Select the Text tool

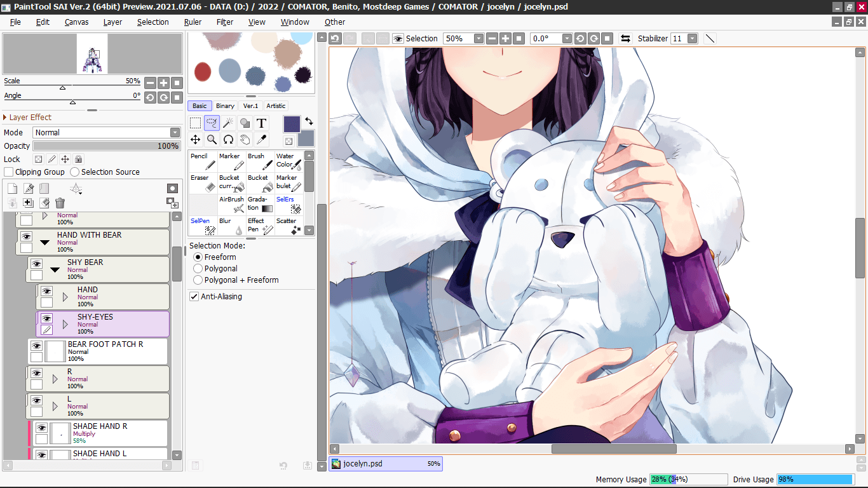[261, 123]
